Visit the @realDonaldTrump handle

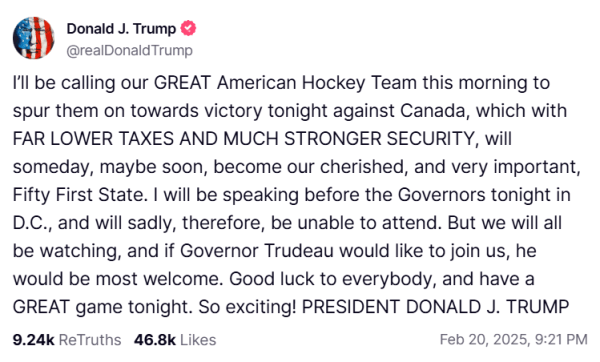[129, 50]
